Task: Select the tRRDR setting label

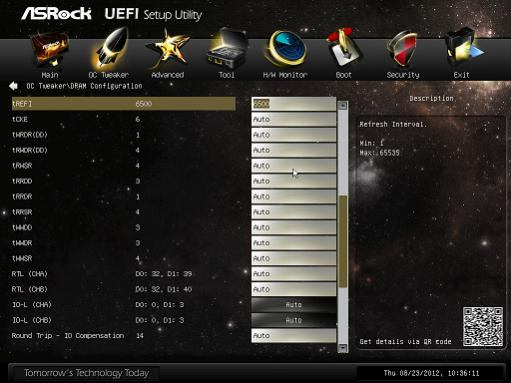Action: pos(22,196)
